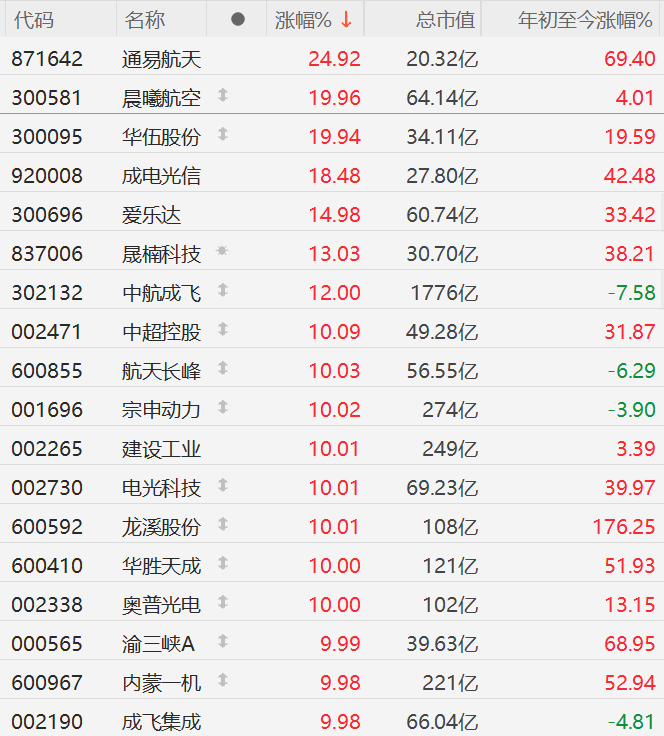This screenshot has height=736, width=664.
Task: Click year-to-date value 176.25
Action: (624, 527)
